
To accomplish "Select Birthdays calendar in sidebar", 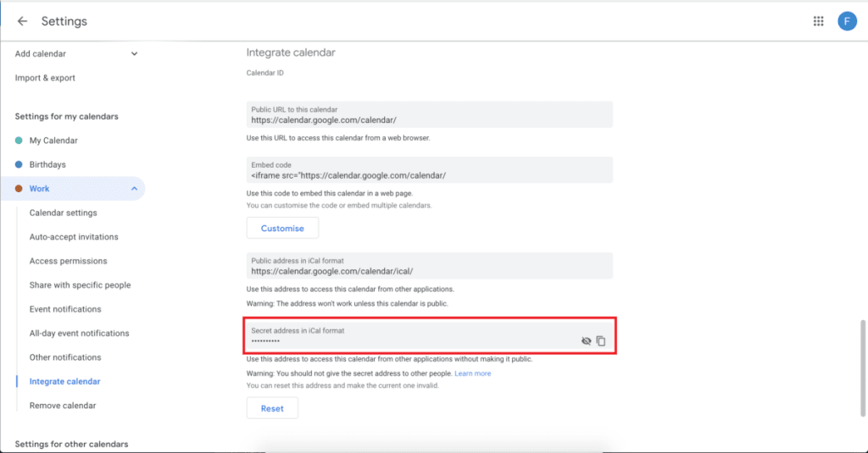I will click(47, 165).
